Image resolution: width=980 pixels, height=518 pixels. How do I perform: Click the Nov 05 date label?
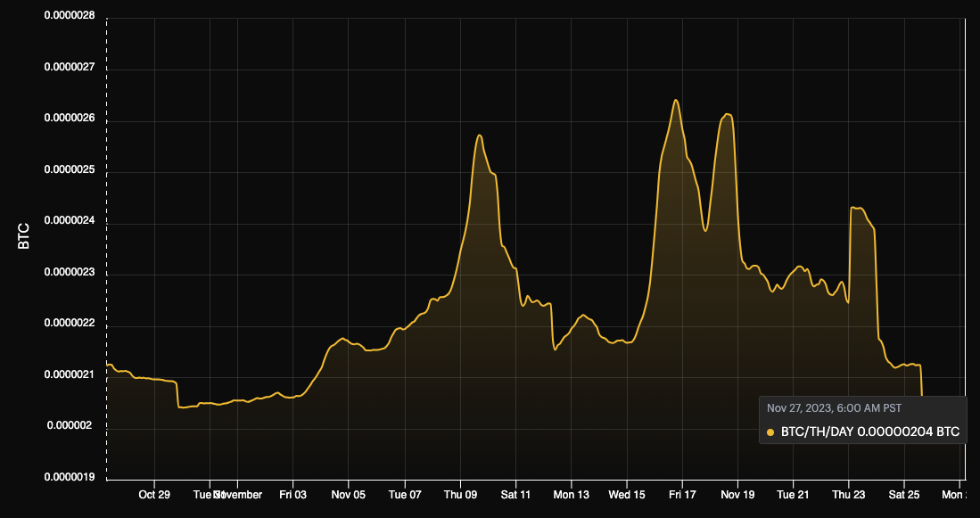tap(349, 495)
